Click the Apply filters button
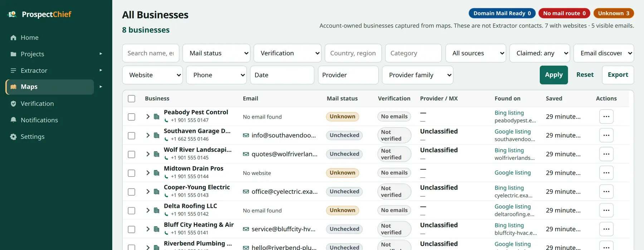 tap(554, 75)
